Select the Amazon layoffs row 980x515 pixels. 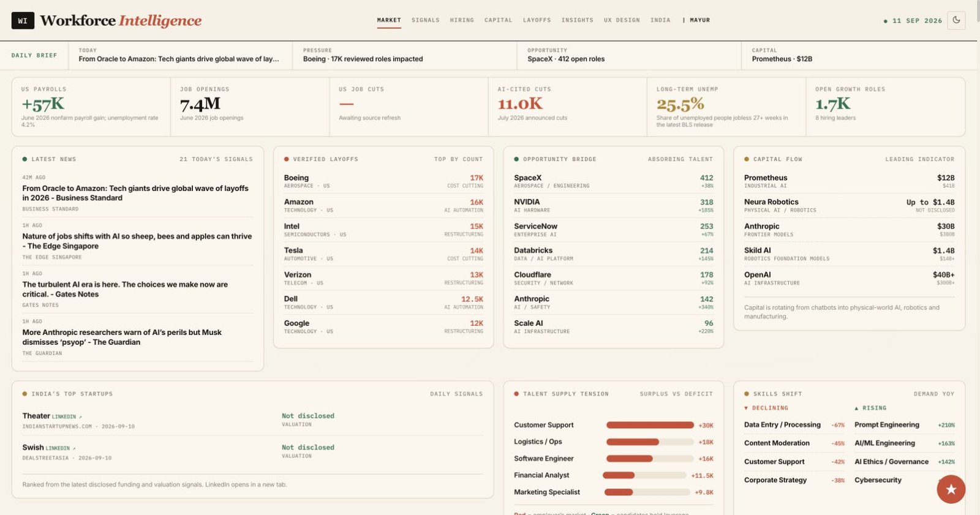(x=383, y=206)
